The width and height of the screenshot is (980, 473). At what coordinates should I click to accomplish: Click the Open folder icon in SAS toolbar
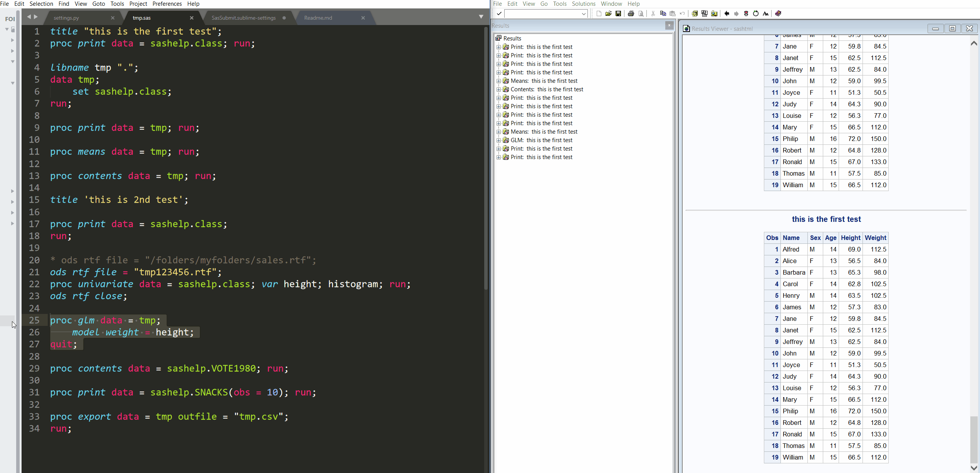click(608, 13)
